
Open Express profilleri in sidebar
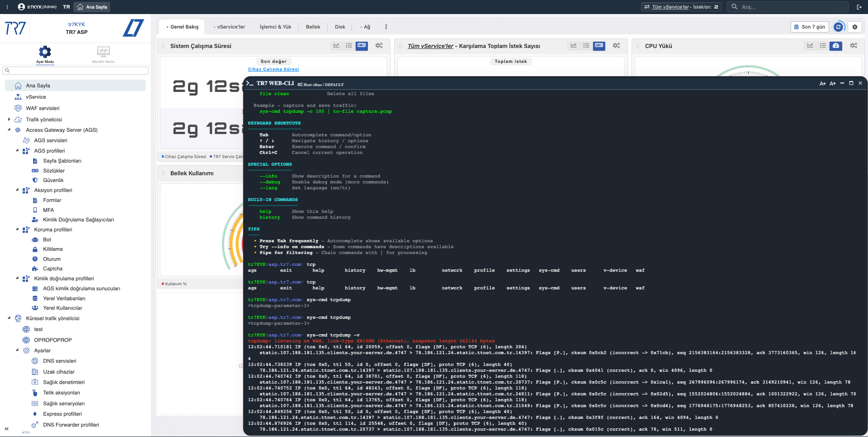(62, 414)
